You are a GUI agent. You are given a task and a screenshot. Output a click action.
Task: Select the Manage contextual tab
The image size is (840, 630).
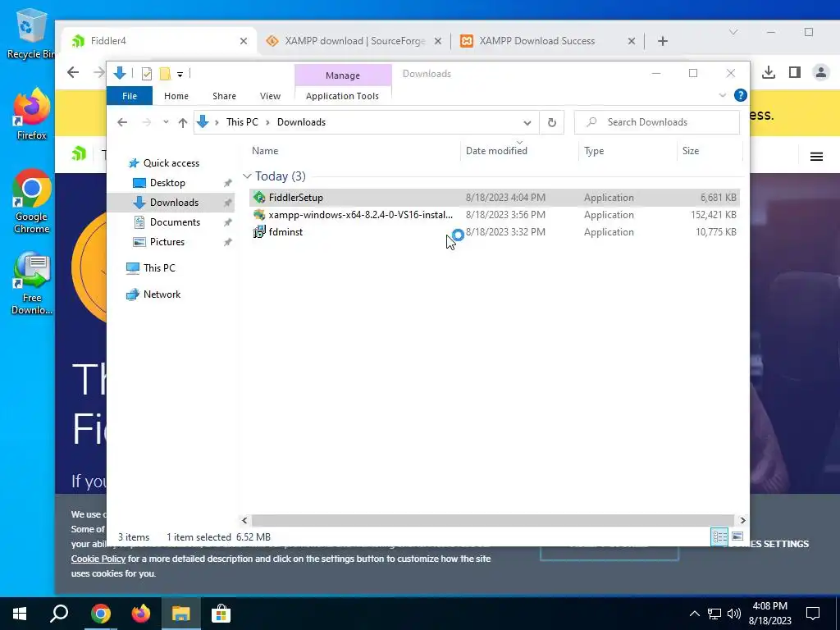[x=343, y=75]
